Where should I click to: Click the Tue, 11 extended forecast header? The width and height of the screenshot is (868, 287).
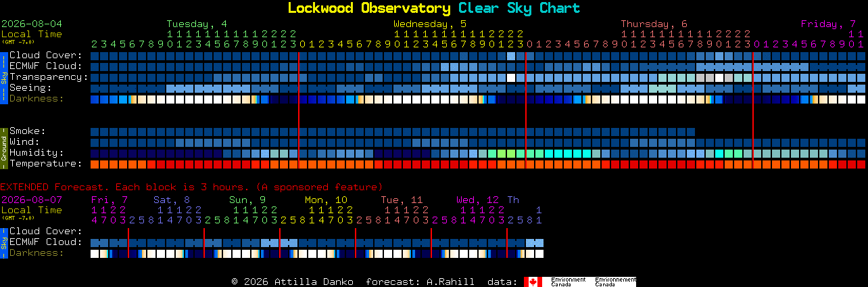click(402, 200)
